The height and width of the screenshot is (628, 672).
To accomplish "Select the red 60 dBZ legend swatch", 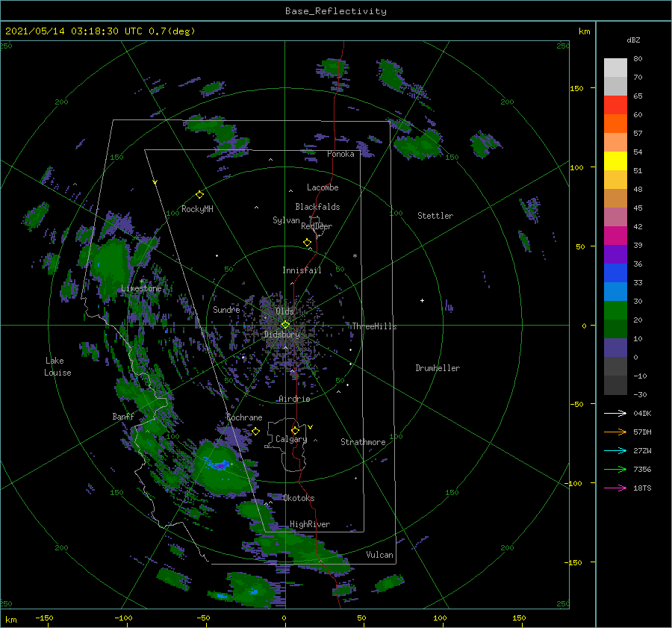I will [x=615, y=105].
